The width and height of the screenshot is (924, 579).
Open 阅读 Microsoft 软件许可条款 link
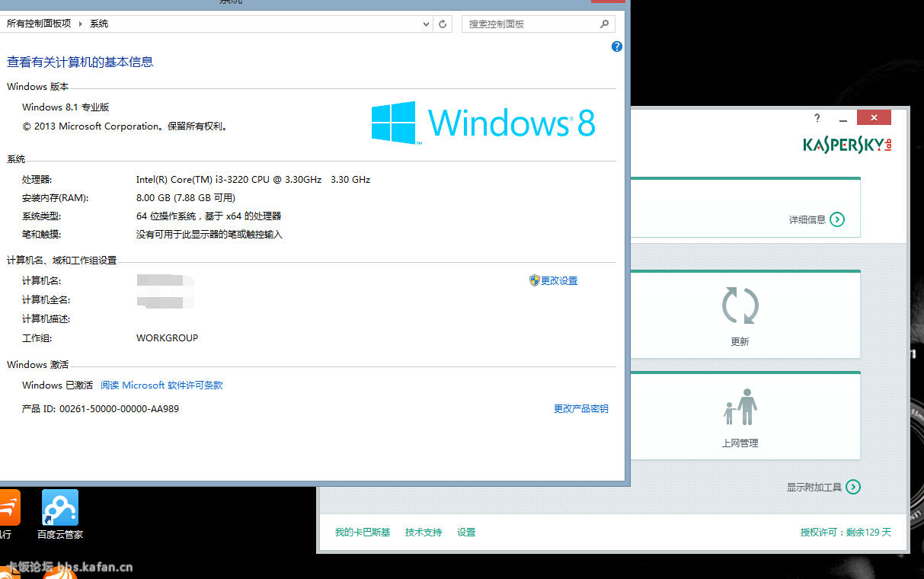(x=161, y=385)
